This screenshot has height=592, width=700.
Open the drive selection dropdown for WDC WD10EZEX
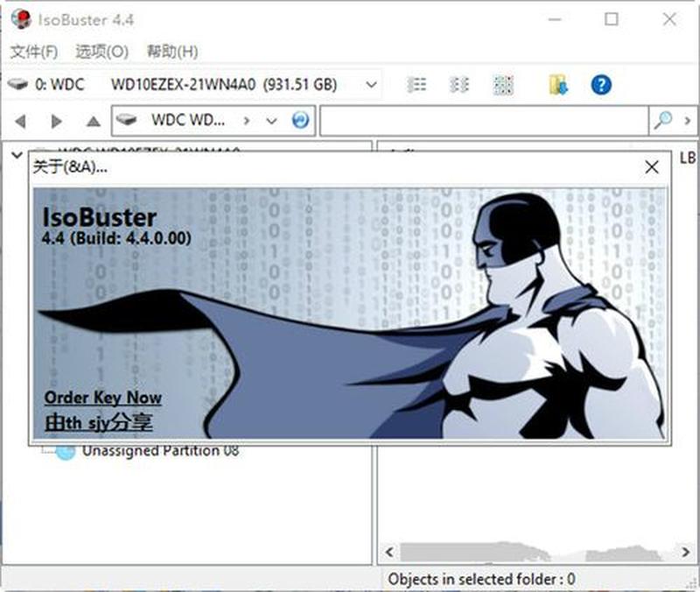tap(371, 84)
